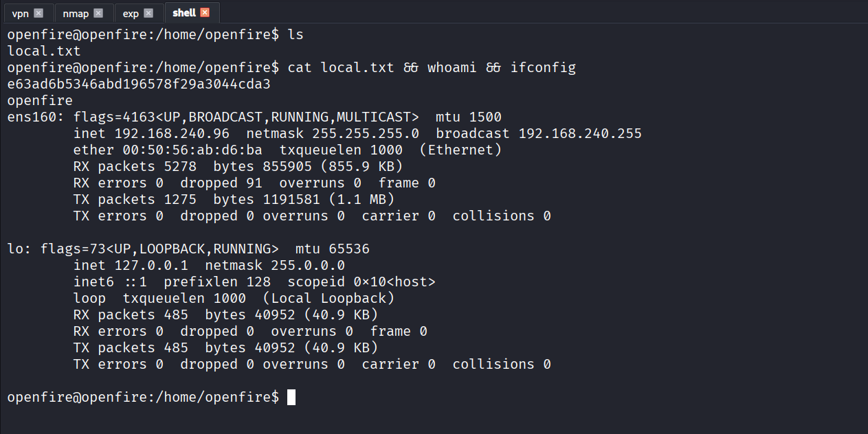Close the active shell tab

point(205,13)
